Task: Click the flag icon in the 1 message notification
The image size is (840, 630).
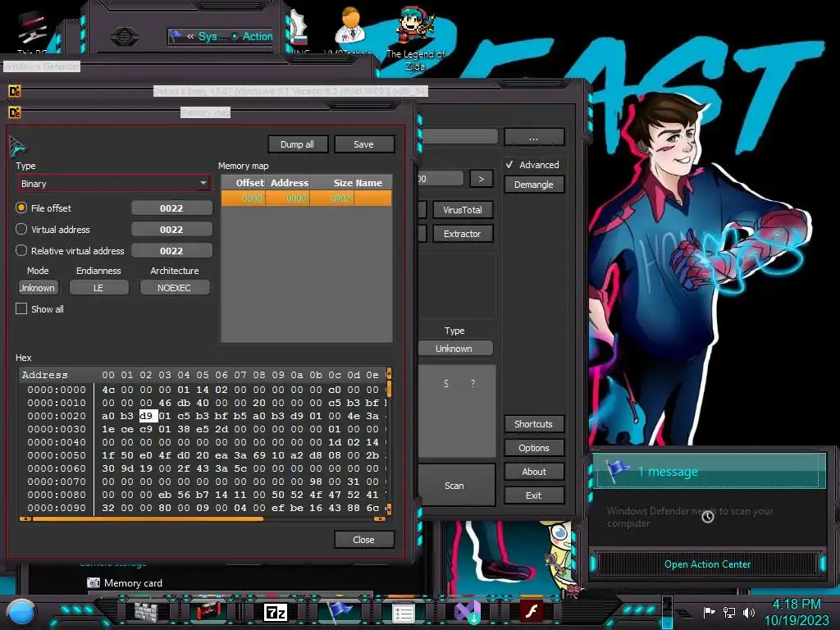Action: pyautogui.click(x=618, y=470)
